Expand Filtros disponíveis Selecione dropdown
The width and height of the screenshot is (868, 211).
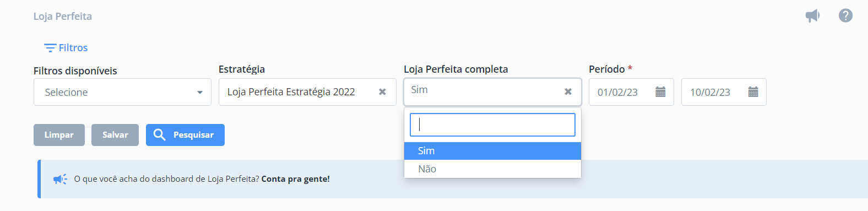tap(122, 92)
